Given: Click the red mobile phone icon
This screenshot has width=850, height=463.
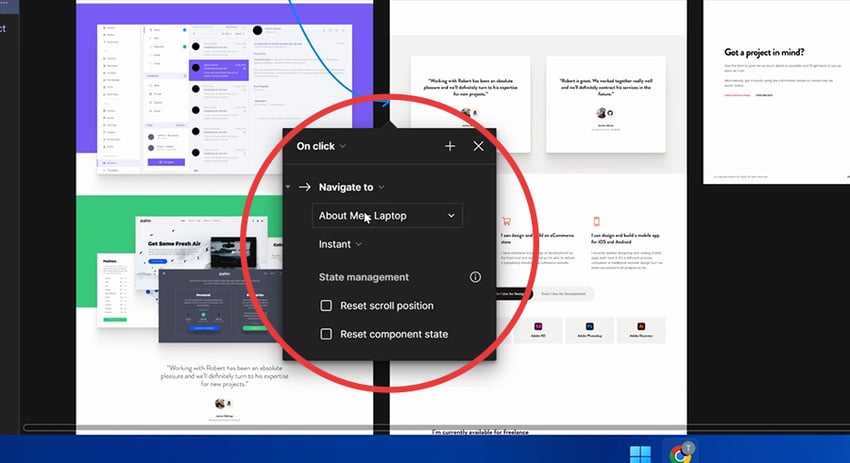Looking at the screenshot, I should (597, 221).
